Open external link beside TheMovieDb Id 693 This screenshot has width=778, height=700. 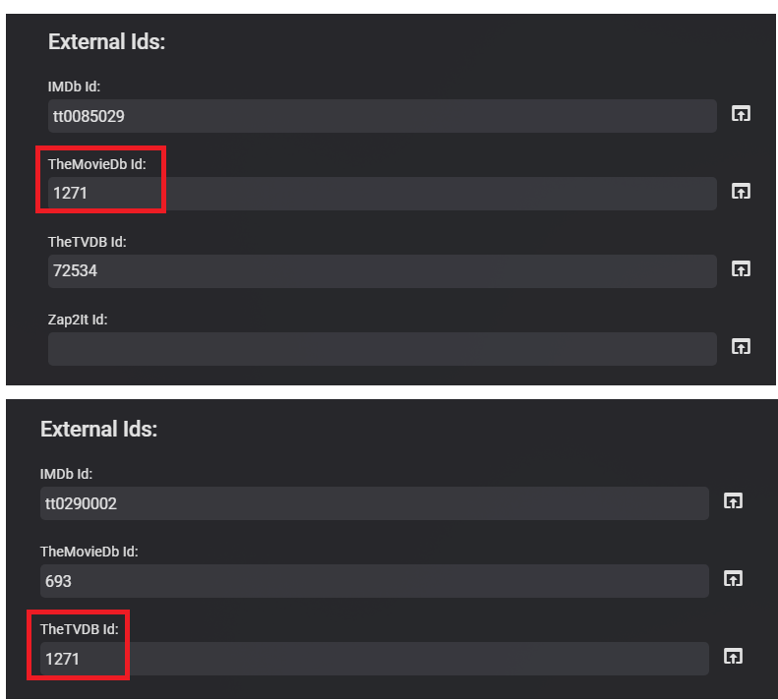click(x=733, y=579)
